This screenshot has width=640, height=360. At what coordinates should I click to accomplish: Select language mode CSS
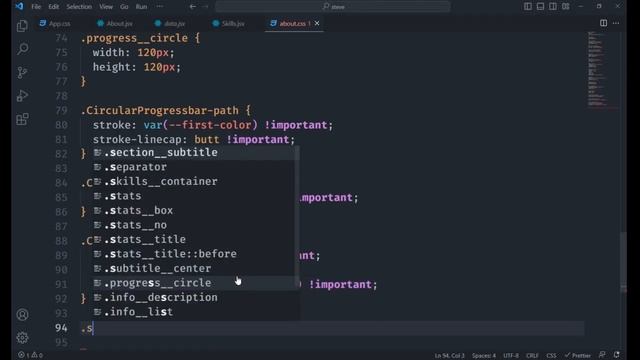tap(551, 356)
